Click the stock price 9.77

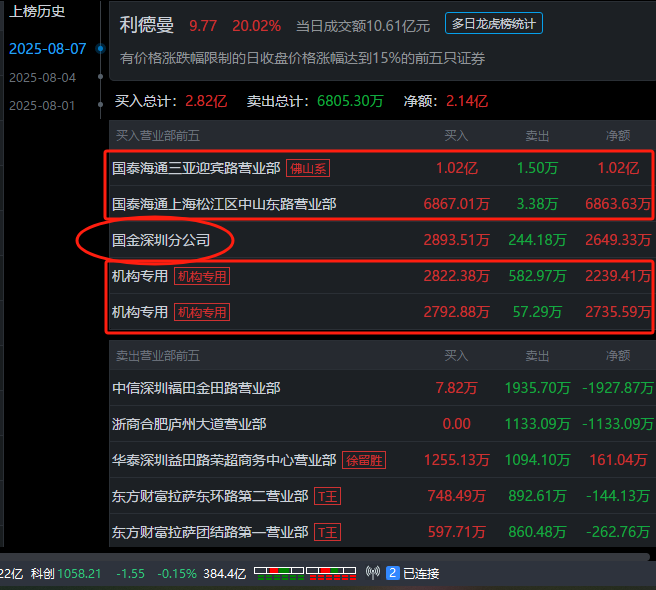pyautogui.click(x=203, y=26)
